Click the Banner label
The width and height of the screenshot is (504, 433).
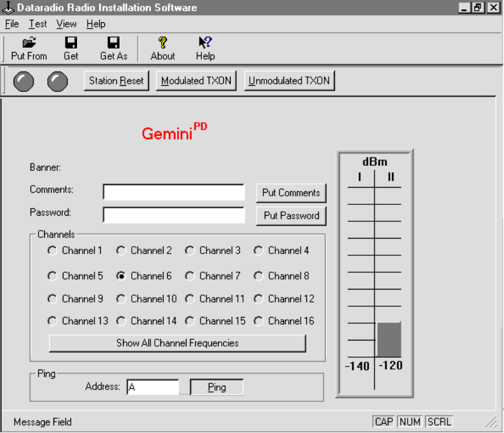coord(45,167)
